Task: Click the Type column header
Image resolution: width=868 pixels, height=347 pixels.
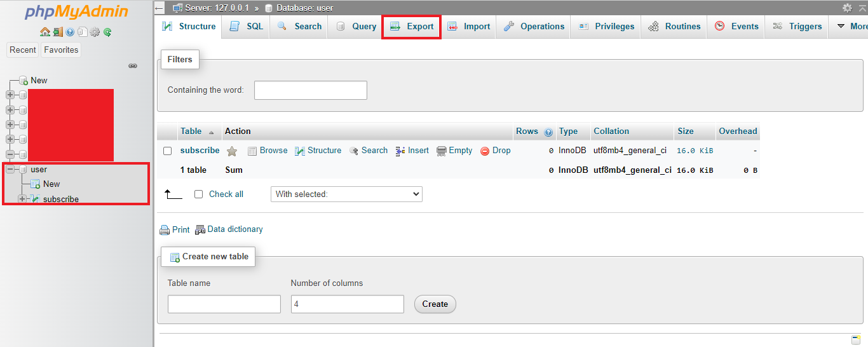Action: 568,132
